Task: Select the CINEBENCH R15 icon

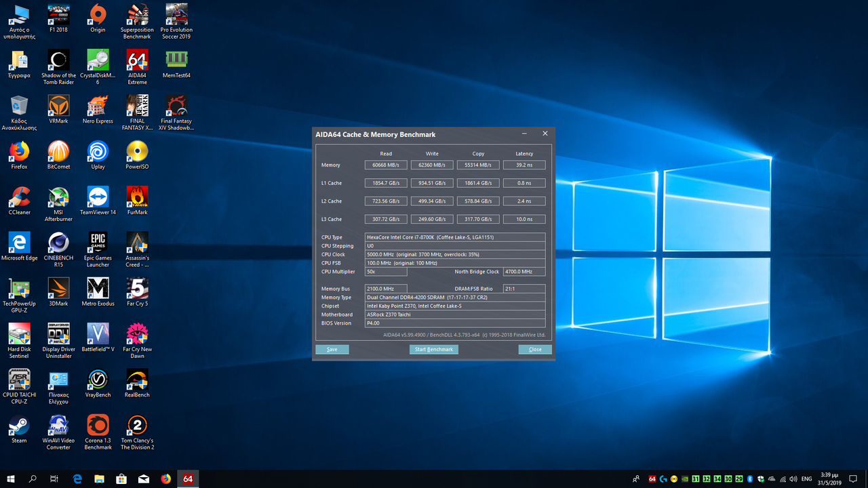Action: point(58,249)
